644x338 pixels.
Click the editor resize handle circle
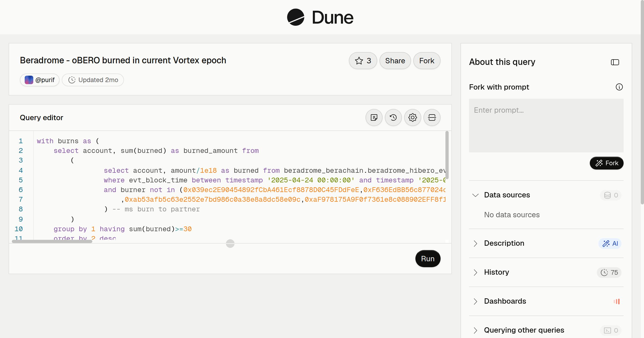point(230,244)
